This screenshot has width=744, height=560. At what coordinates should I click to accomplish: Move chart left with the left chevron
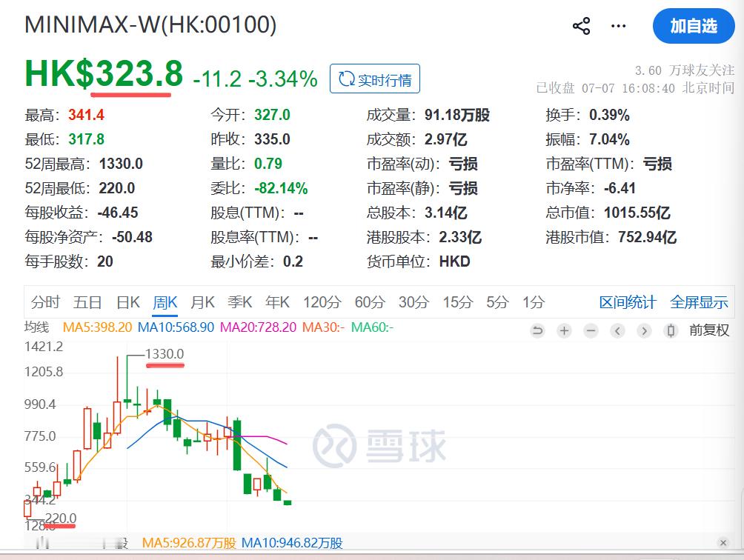(617, 330)
